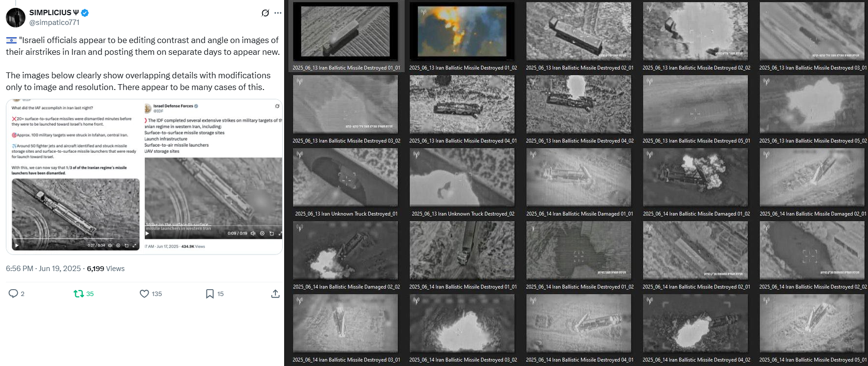Click the 6,199 Views count
868x366 pixels.
pyautogui.click(x=106, y=269)
